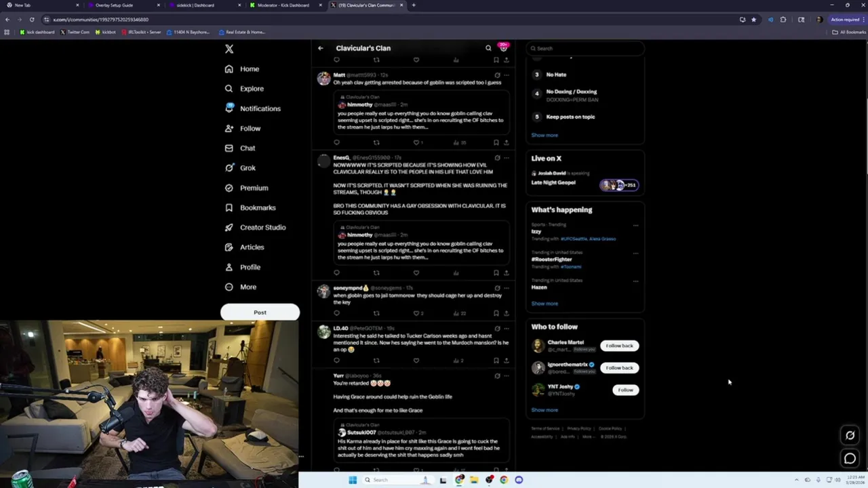Open Articles in sidebar
This screenshot has height=488, width=868.
(x=244, y=247)
